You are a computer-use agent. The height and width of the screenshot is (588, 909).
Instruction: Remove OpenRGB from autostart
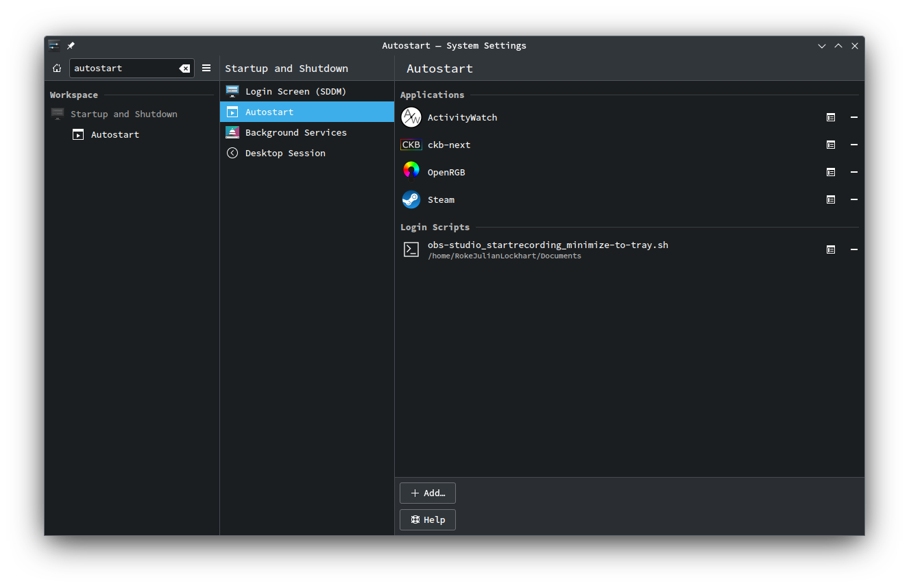[x=854, y=172]
